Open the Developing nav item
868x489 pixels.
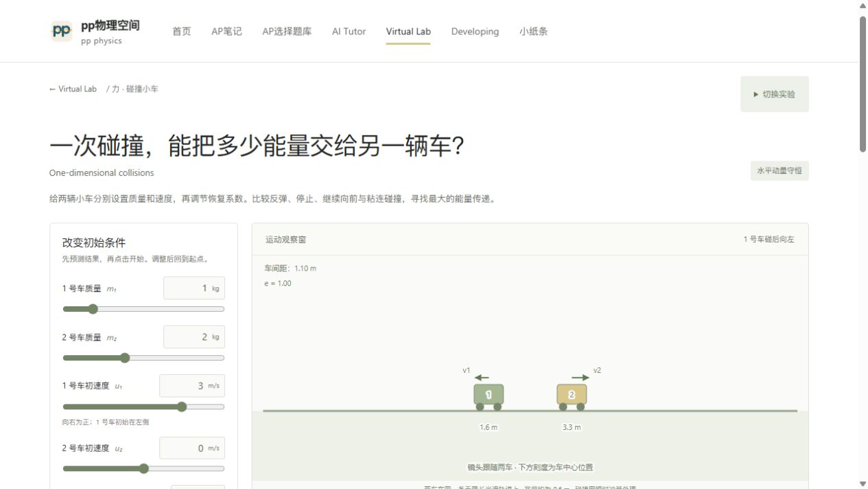[475, 32]
